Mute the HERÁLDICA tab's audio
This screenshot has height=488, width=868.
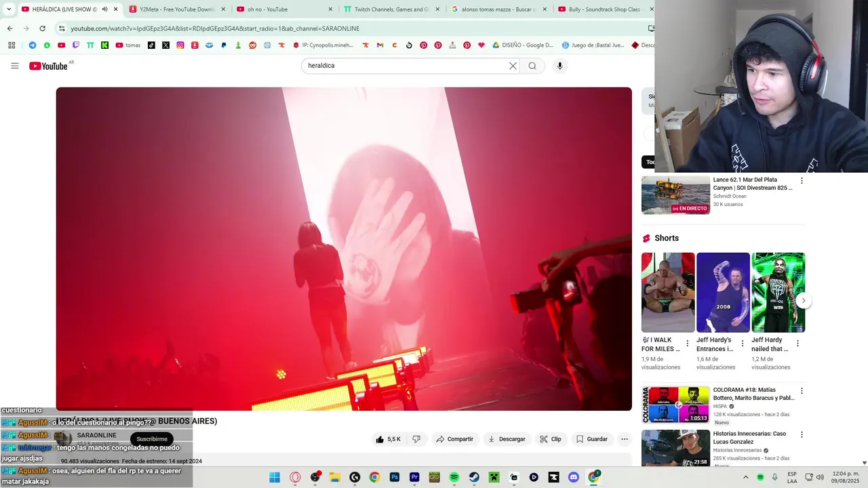point(104,9)
